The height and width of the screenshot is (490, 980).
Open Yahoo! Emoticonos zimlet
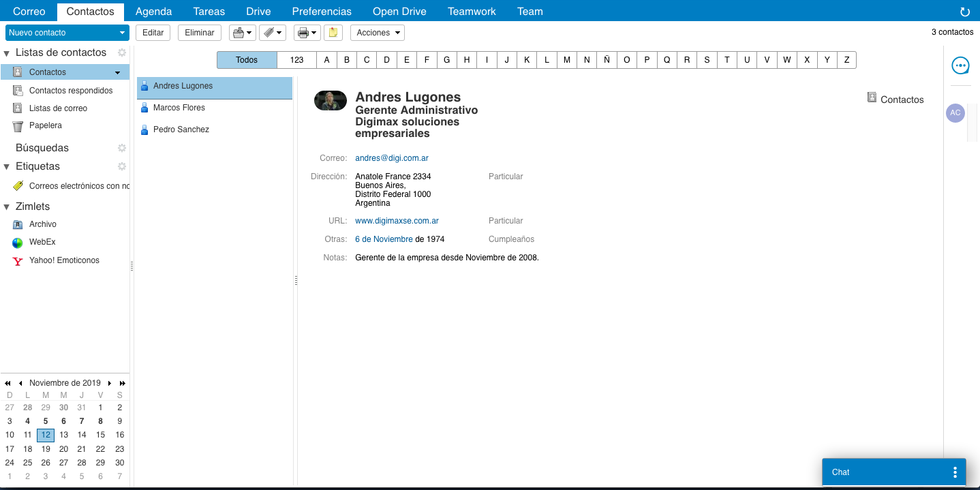64,260
